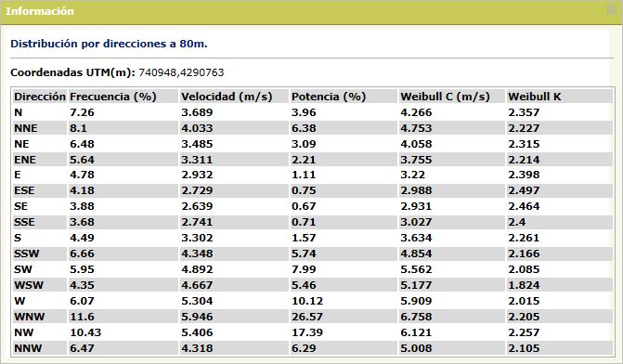Viewport: 623px width, 364px height.
Task: Click the 6.758 Weibull C value
Action: pyautogui.click(x=416, y=317)
